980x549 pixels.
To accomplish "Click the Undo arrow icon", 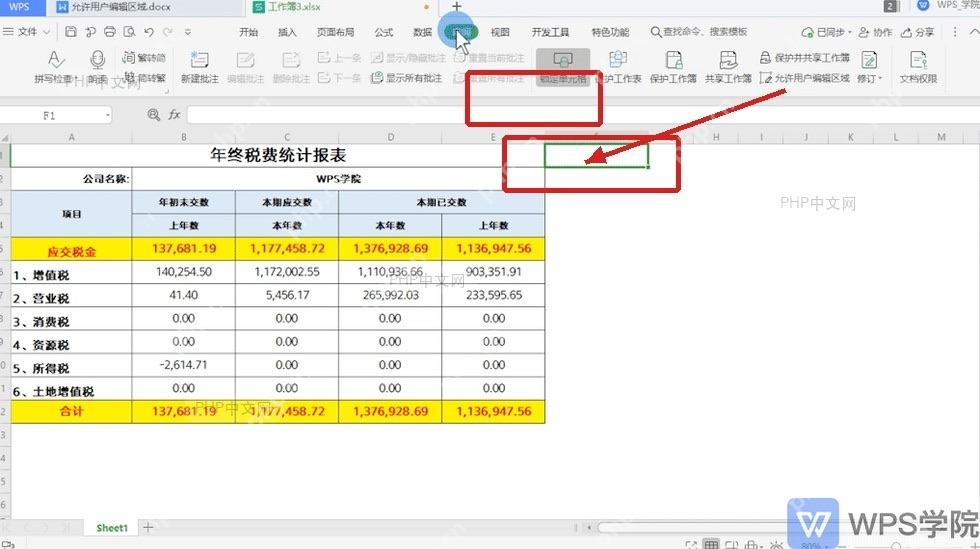I will (x=149, y=32).
